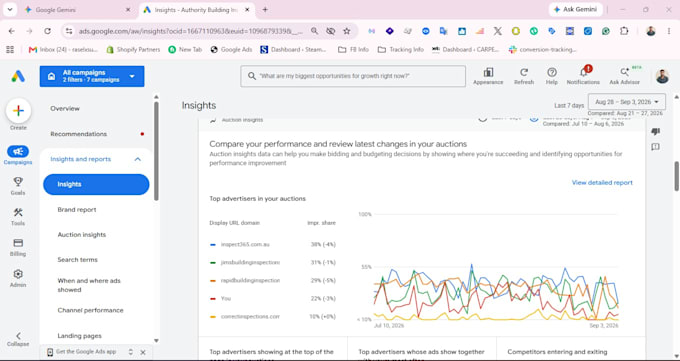This screenshot has width=680, height=361.
Task: Open the tab search chevron at top left
Action: [10, 10]
